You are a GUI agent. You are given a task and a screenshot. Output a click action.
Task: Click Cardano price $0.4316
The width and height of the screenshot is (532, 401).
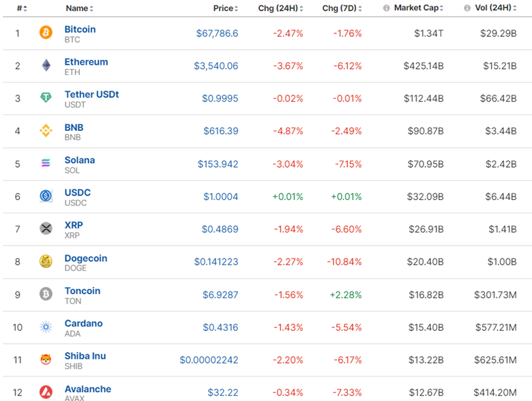coord(220,327)
